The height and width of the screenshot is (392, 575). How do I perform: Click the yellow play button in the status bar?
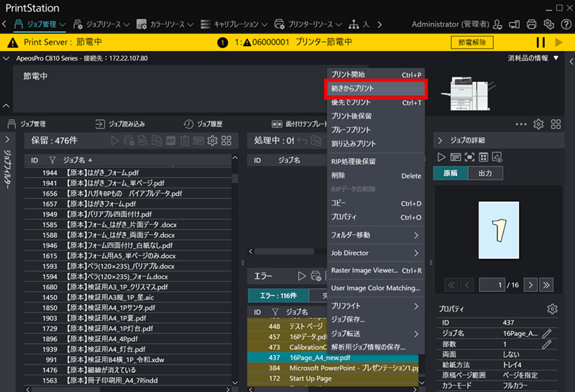tap(558, 42)
